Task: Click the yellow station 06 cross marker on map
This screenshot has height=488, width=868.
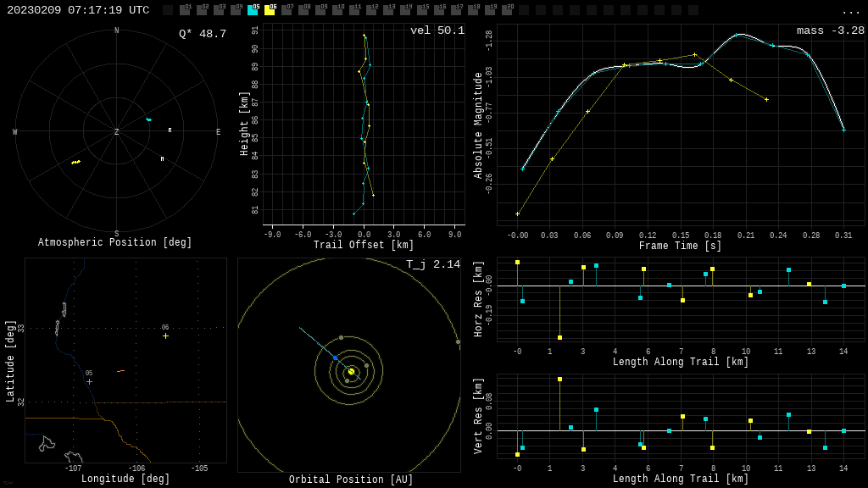Action: [x=165, y=336]
